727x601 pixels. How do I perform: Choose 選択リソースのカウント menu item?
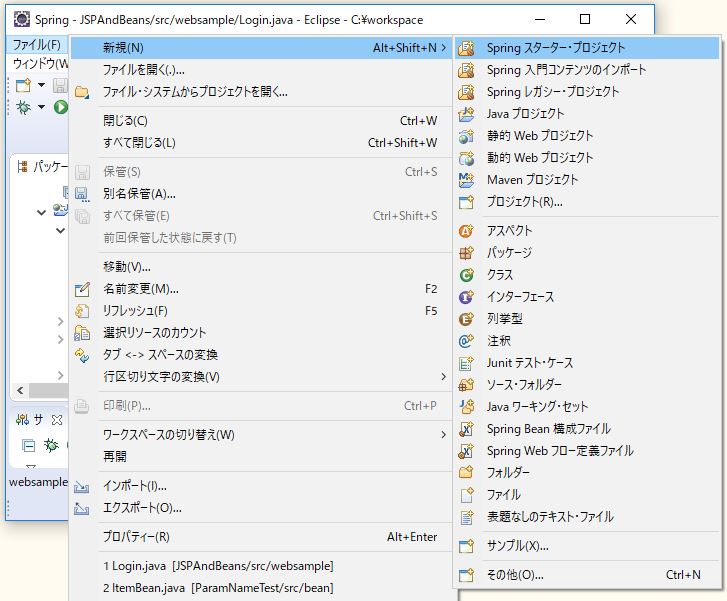[261, 333]
